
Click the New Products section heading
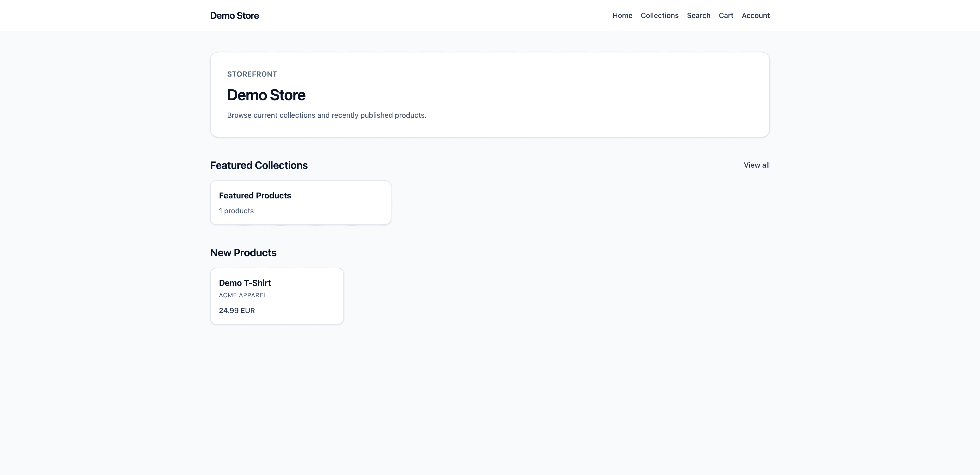click(x=243, y=252)
